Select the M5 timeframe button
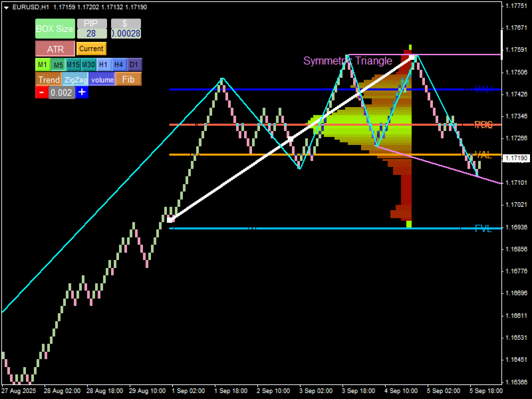 (x=59, y=65)
